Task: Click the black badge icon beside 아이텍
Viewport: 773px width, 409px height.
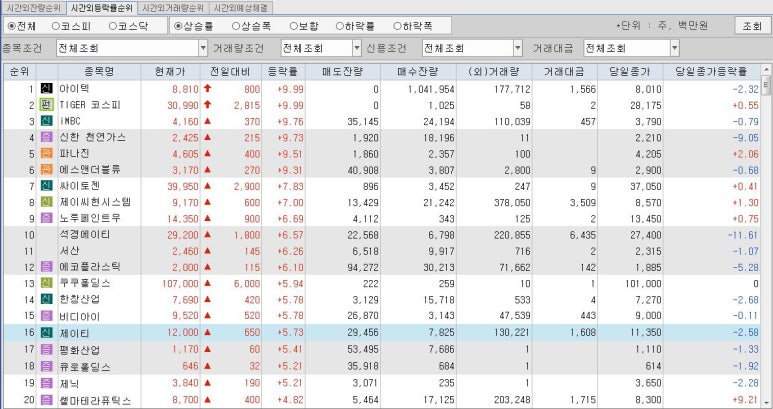Action: 47,89
